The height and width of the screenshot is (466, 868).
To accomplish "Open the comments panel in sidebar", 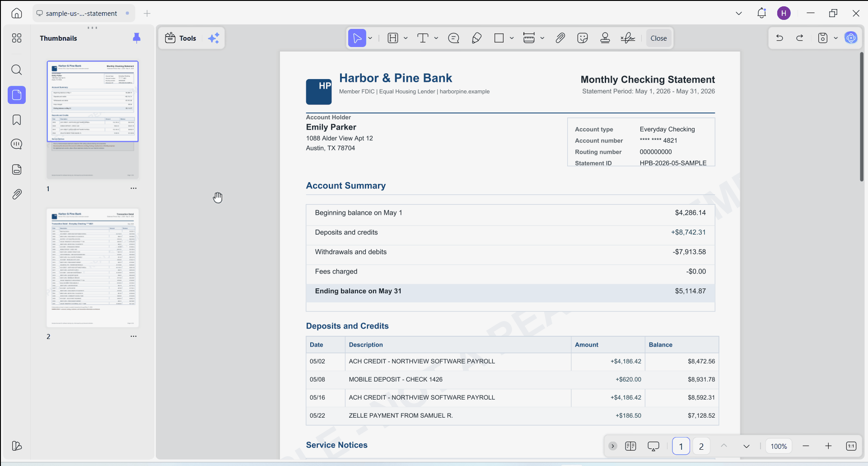I will point(17,144).
